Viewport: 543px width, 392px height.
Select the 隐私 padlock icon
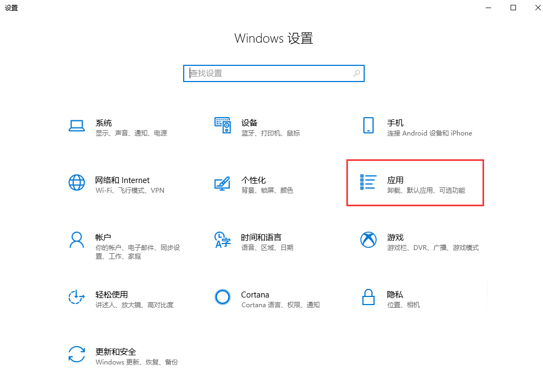[x=368, y=297]
